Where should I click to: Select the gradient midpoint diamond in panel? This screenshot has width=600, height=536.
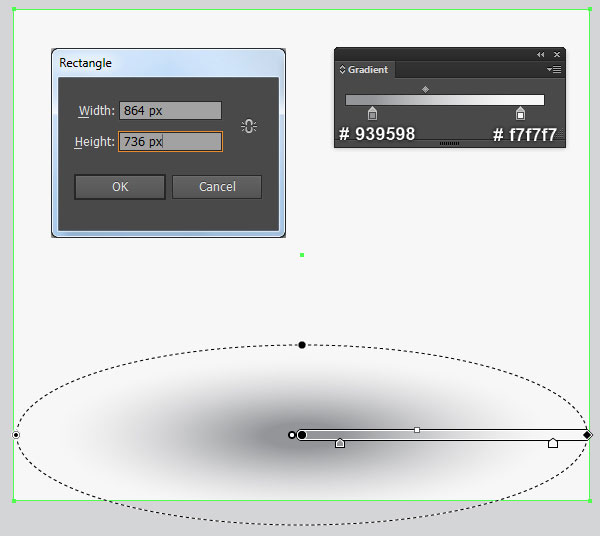[x=426, y=90]
